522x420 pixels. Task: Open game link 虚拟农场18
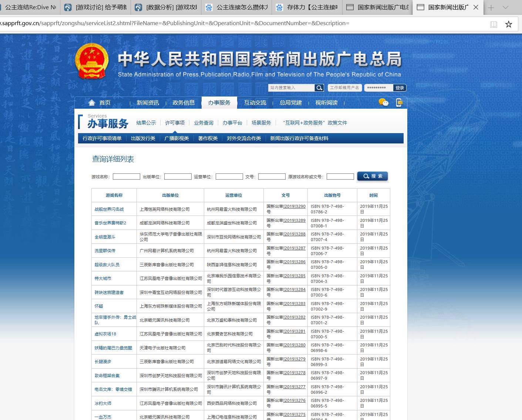point(105,334)
